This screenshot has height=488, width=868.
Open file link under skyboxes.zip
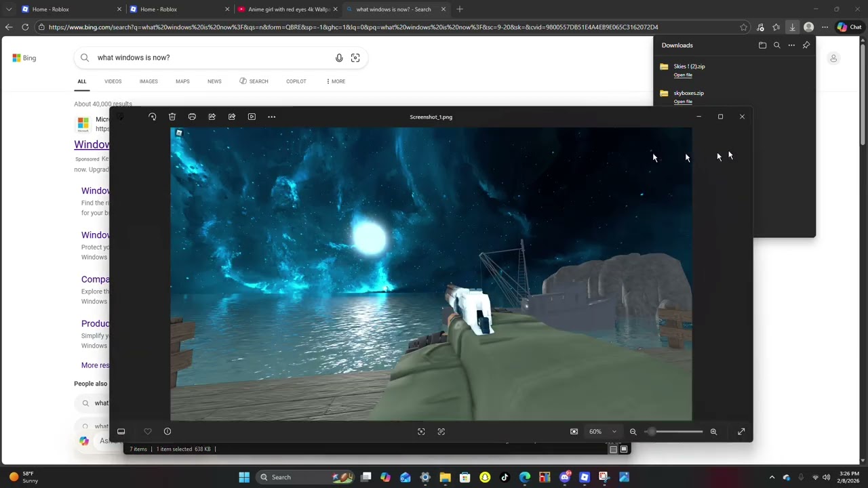(x=683, y=102)
